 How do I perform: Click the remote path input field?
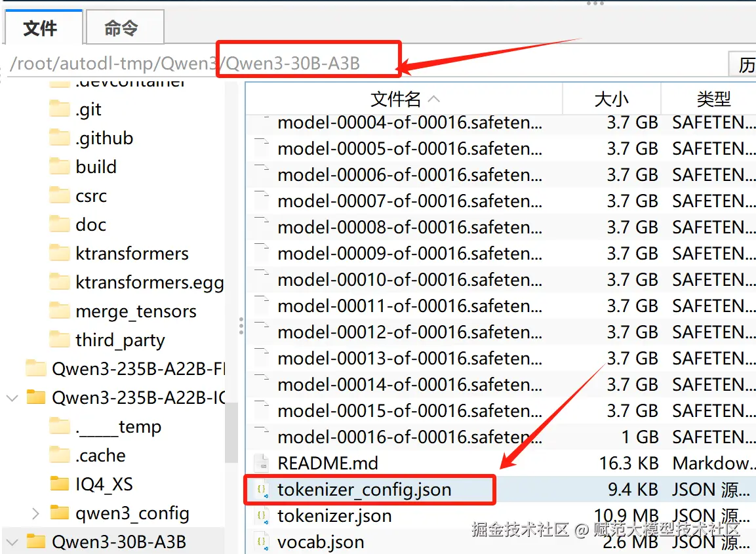click(x=367, y=64)
